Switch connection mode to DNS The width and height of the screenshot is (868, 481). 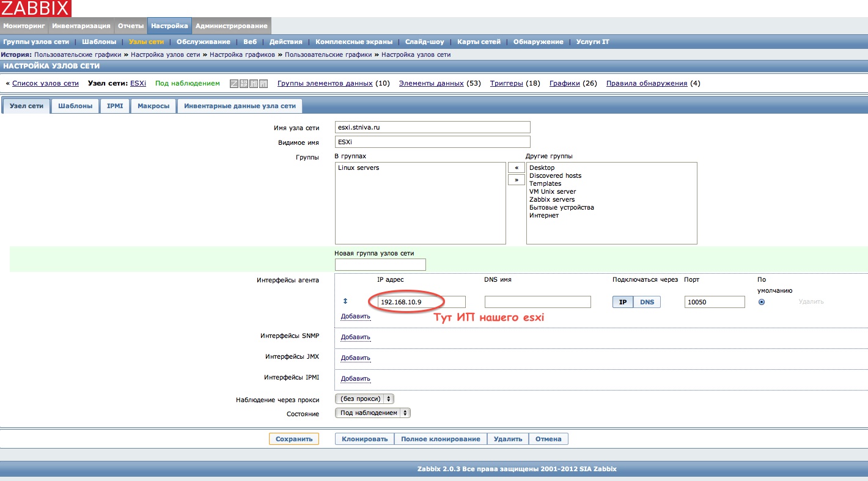click(647, 302)
